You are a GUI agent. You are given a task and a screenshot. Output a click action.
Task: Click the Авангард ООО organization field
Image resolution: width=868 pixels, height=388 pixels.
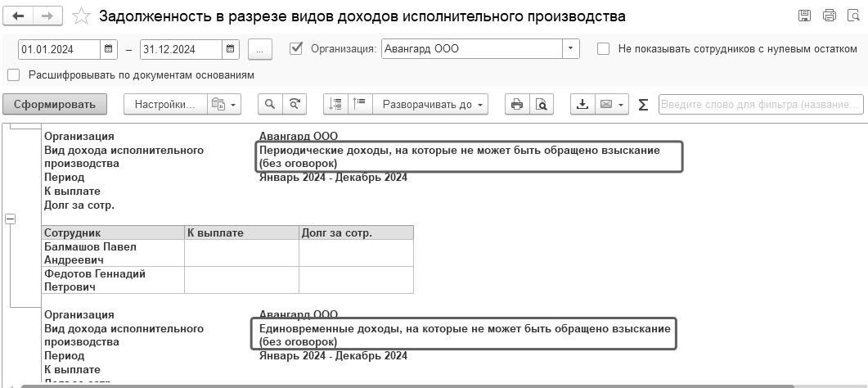click(x=472, y=49)
